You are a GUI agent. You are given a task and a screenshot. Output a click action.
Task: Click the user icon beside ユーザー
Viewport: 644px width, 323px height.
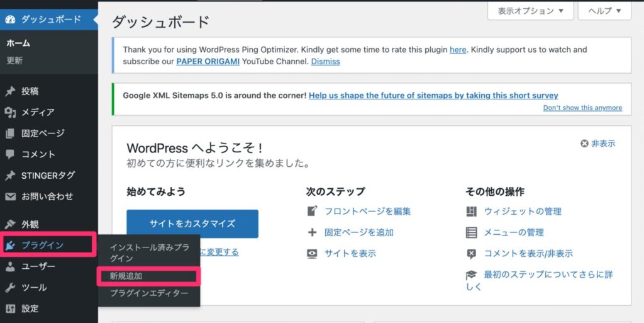pyautogui.click(x=10, y=266)
